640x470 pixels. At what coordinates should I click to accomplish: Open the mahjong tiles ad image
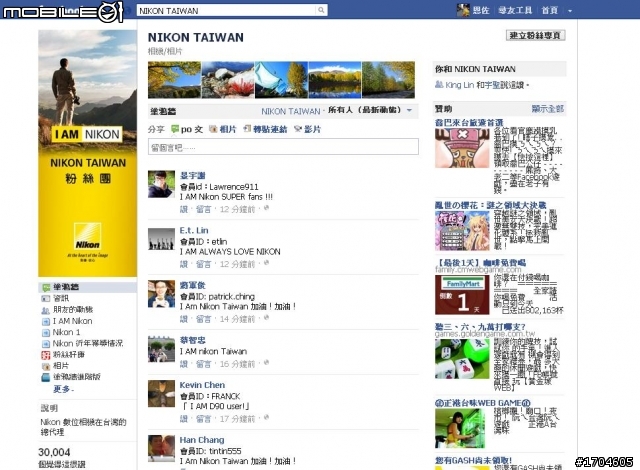[462, 359]
